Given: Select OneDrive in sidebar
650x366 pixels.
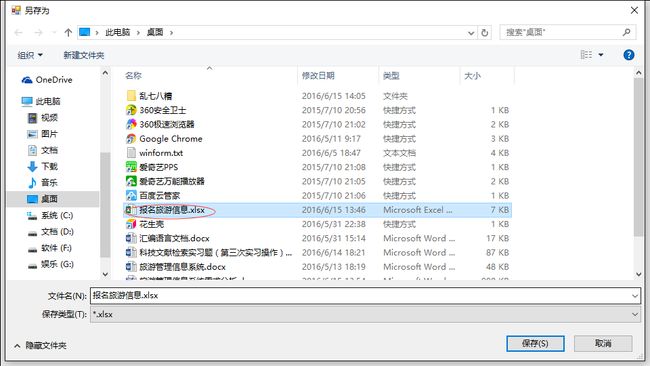Looking at the screenshot, I should coord(47,80).
